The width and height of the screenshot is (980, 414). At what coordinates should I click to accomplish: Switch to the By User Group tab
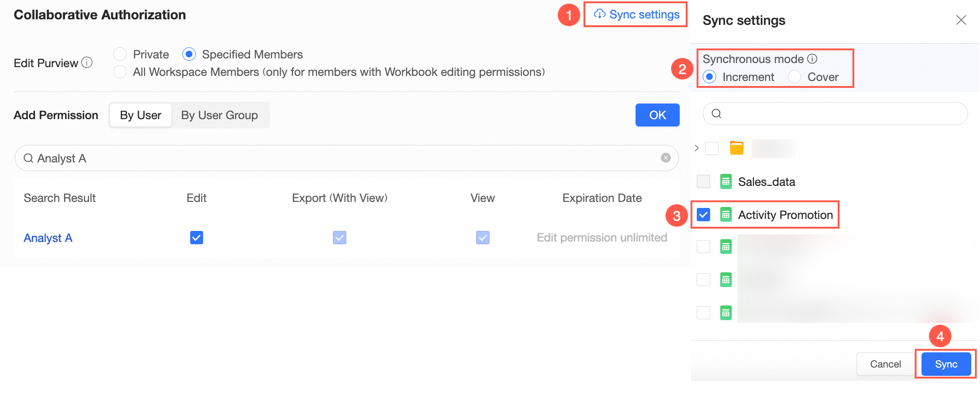pos(219,115)
